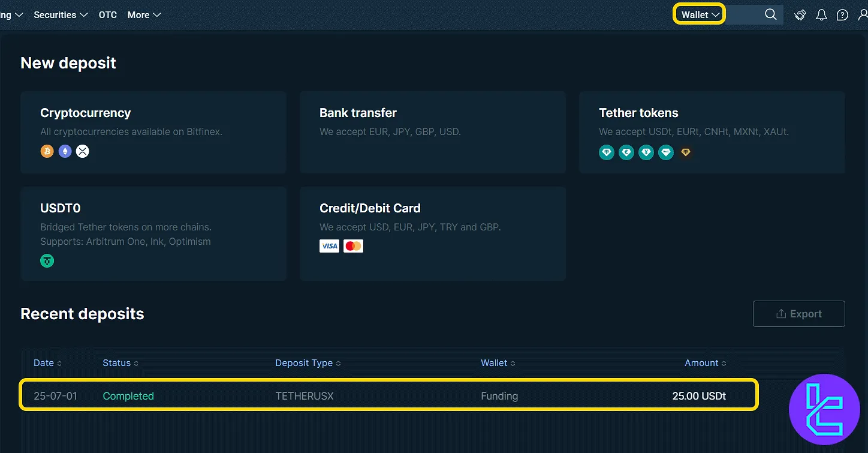Click the USDt Tether token icon
Screen dimensions: 868x453
607,152
